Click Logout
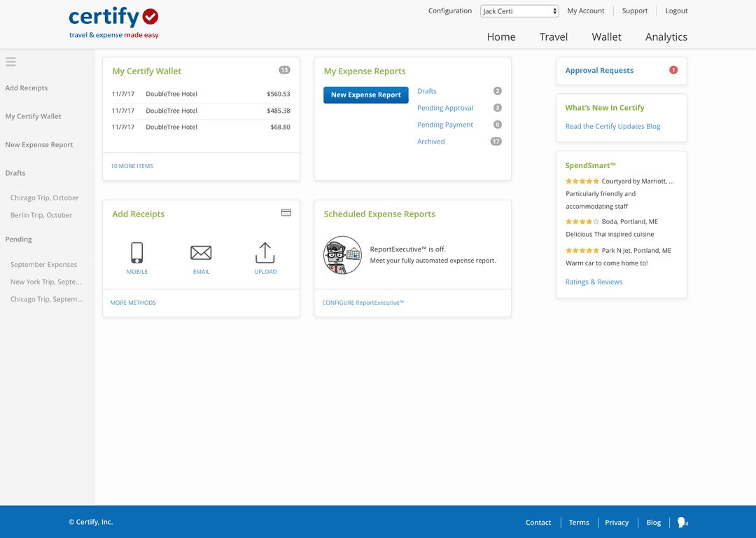 [676, 11]
